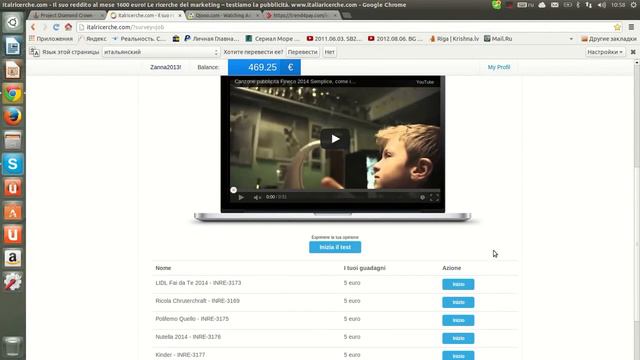Go forward with the browser forward arrow
Screen dimensions: 640x360
click(45, 27)
